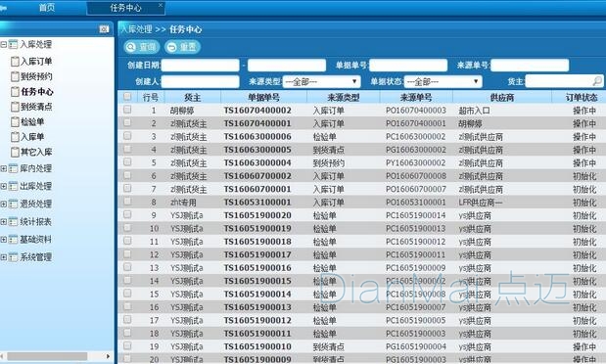Sort by the 订单状态 column header
This screenshot has width=606, height=364.
coord(582,97)
